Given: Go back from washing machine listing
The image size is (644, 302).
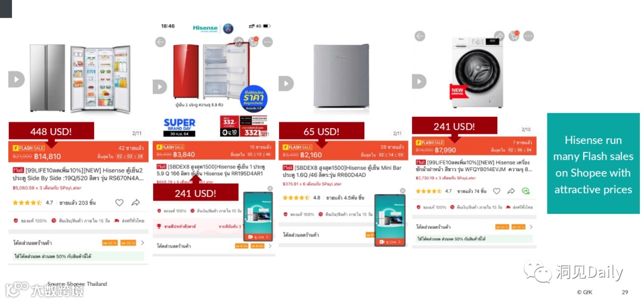Looking at the screenshot, I should (419, 36).
